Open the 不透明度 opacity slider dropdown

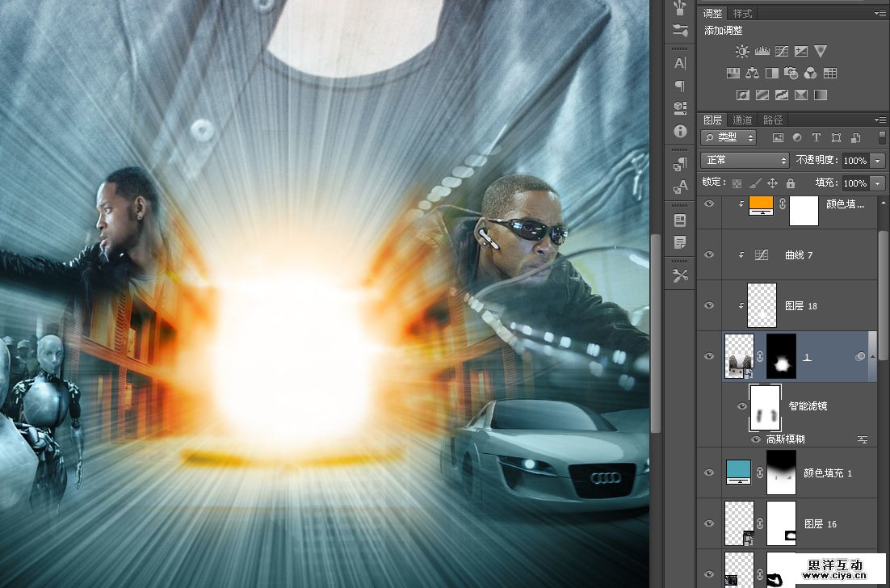[876, 161]
